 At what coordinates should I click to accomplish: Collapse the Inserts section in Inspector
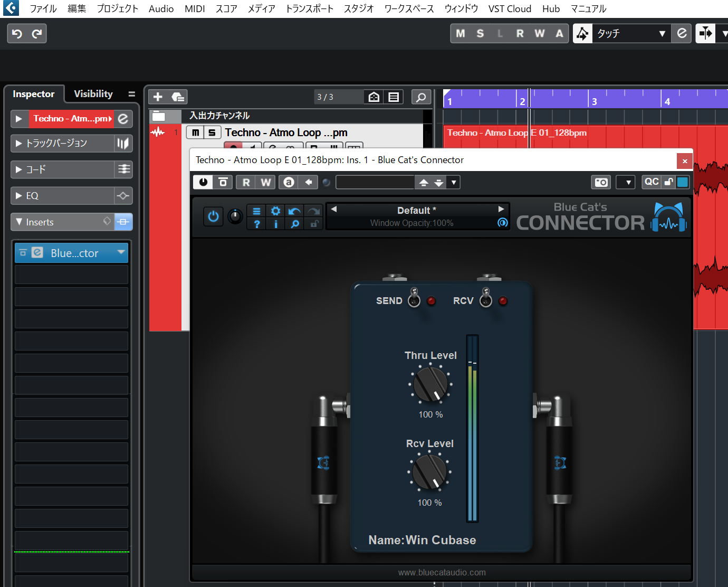pos(19,222)
